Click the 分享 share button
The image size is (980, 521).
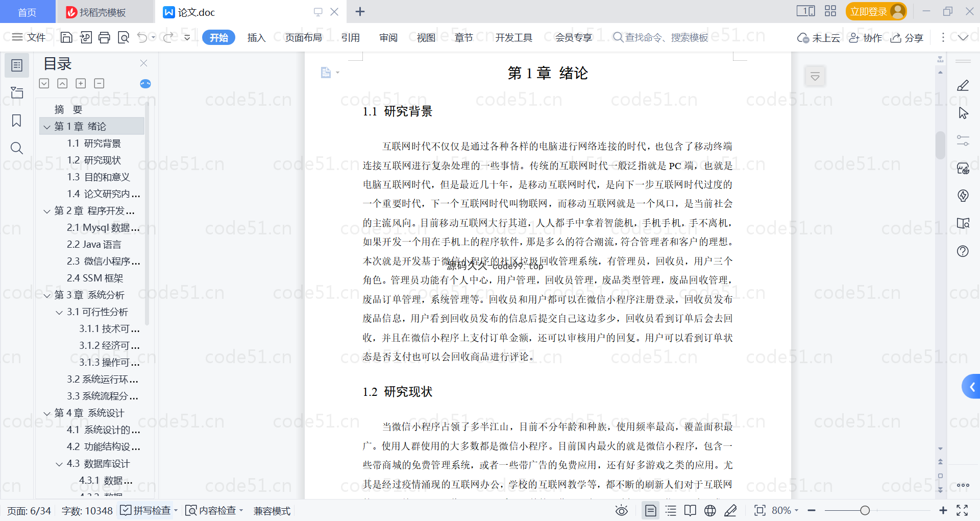(x=907, y=38)
